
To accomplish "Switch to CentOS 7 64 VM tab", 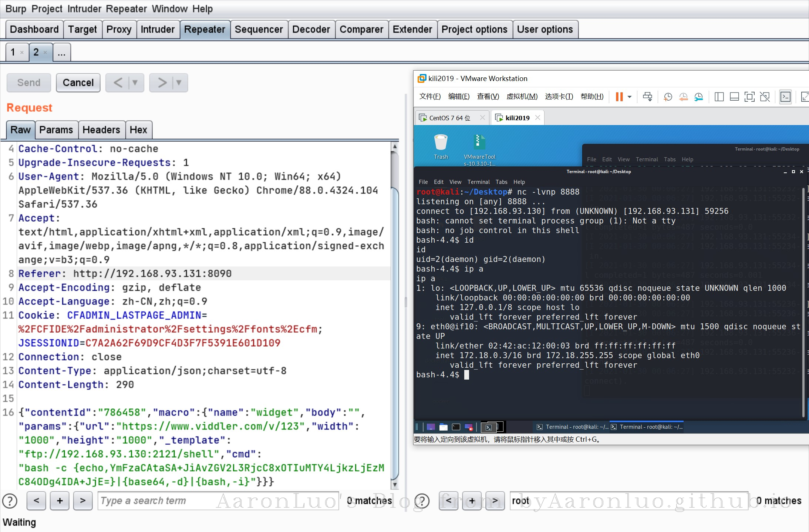I will [x=449, y=118].
